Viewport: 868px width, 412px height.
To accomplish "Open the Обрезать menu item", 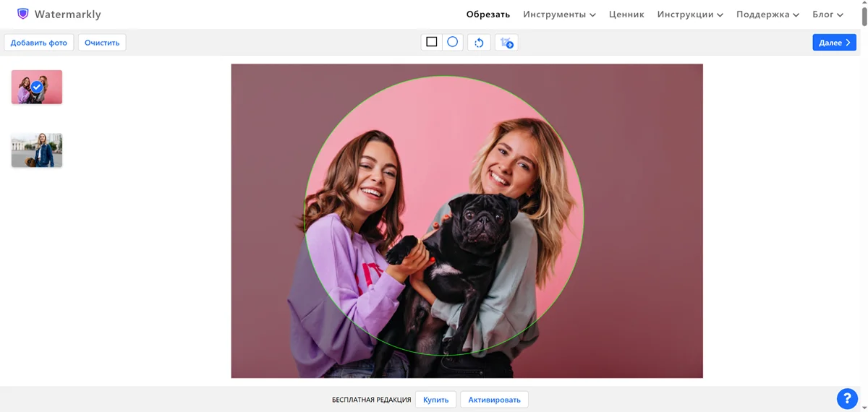I will coord(488,14).
